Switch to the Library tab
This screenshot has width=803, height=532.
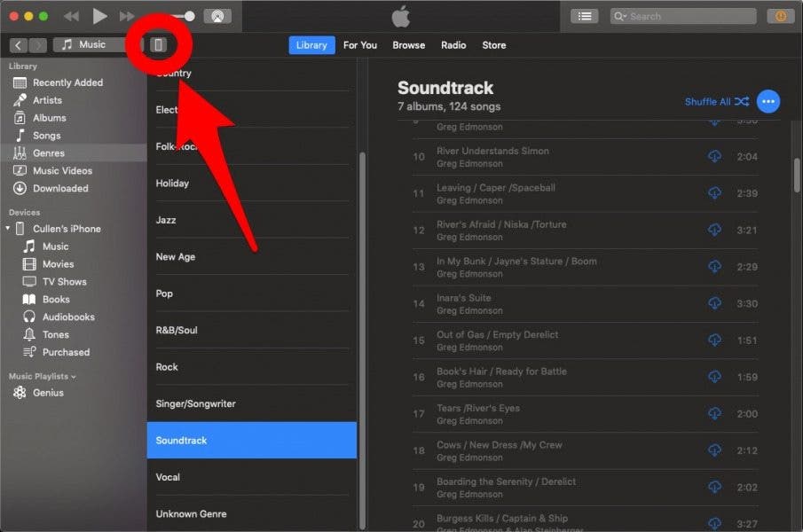point(311,45)
